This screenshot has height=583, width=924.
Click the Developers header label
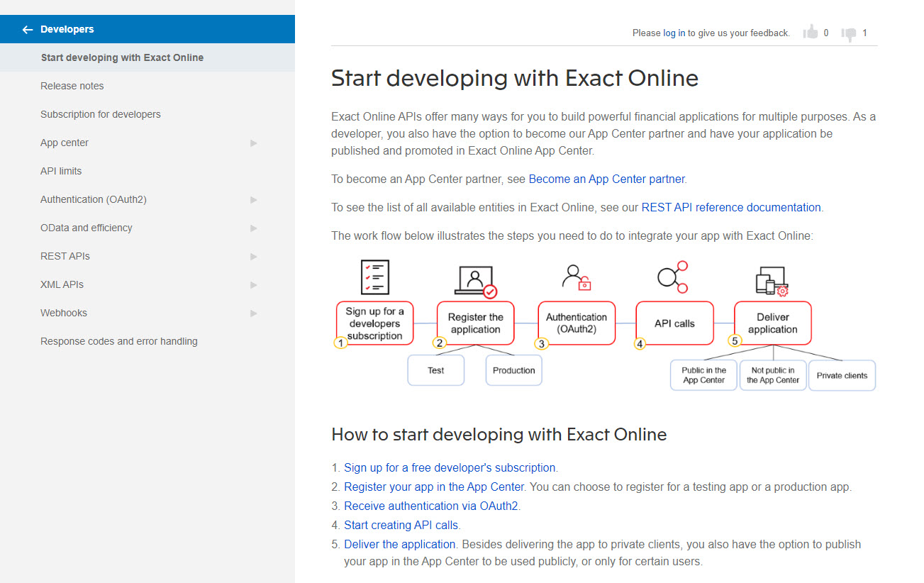(x=67, y=29)
